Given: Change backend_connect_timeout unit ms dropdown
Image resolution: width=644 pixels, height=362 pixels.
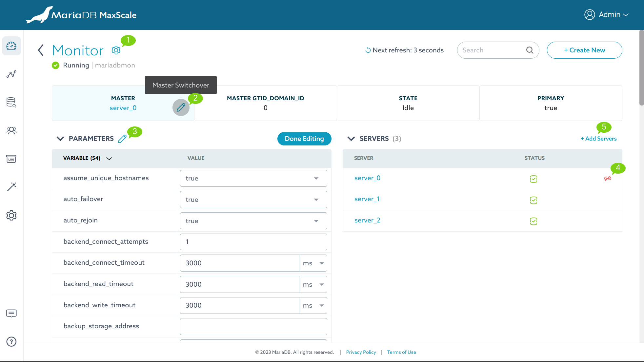Looking at the screenshot, I should click(313, 263).
